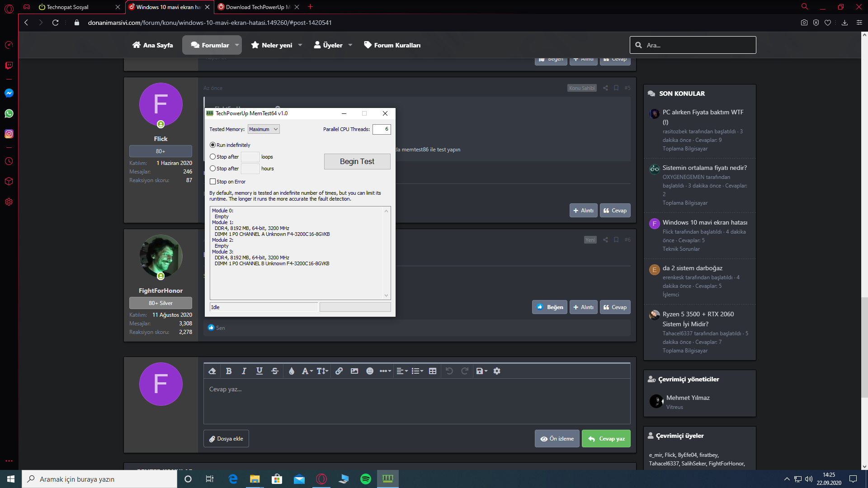Switch to Technopat Sosyal tab
The width and height of the screenshot is (868, 488).
point(68,7)
